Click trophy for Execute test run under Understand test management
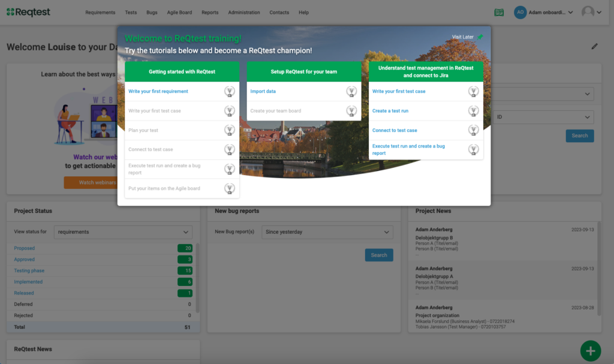614x364 pixels. pos(474,149)
